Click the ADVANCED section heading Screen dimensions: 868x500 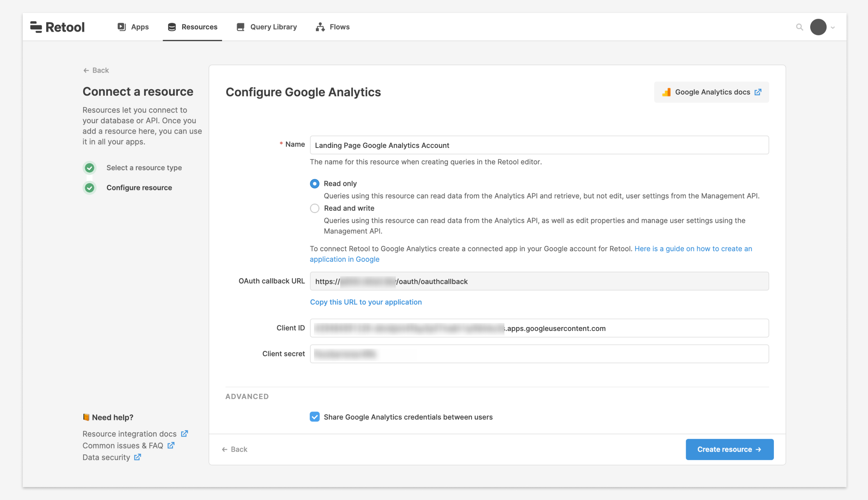[x=247, y=397]
